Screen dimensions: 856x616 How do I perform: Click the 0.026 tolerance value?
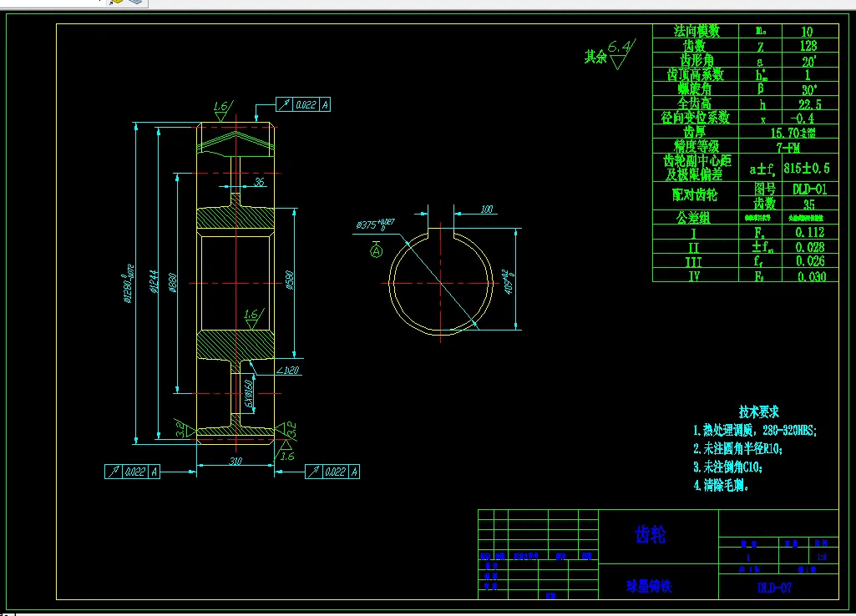tap(810, 261)
